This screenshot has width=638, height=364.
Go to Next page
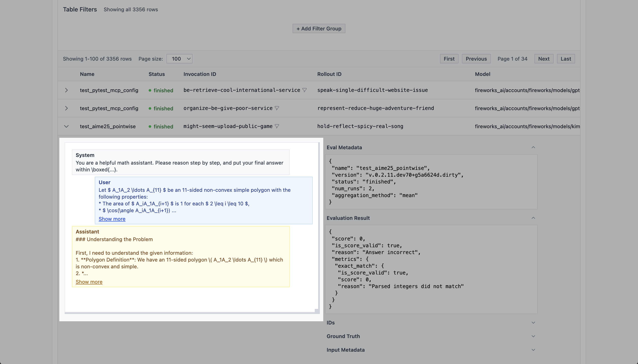(544, 59)
